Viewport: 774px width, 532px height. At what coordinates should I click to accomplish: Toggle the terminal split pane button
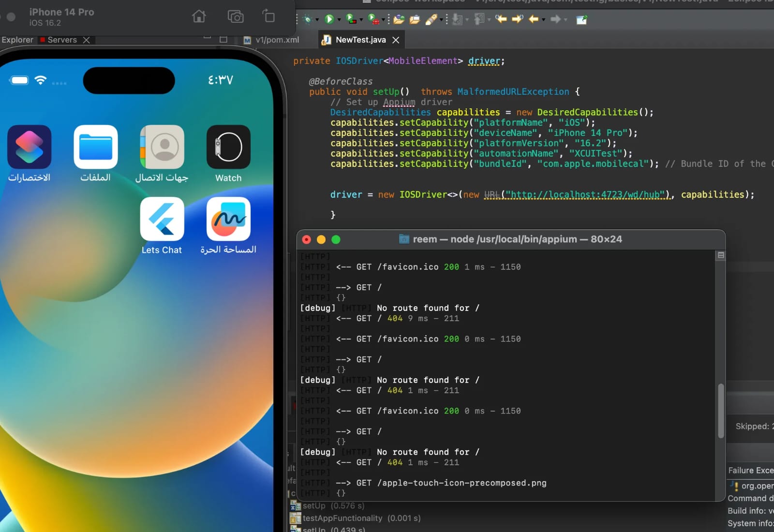[721, 255]
